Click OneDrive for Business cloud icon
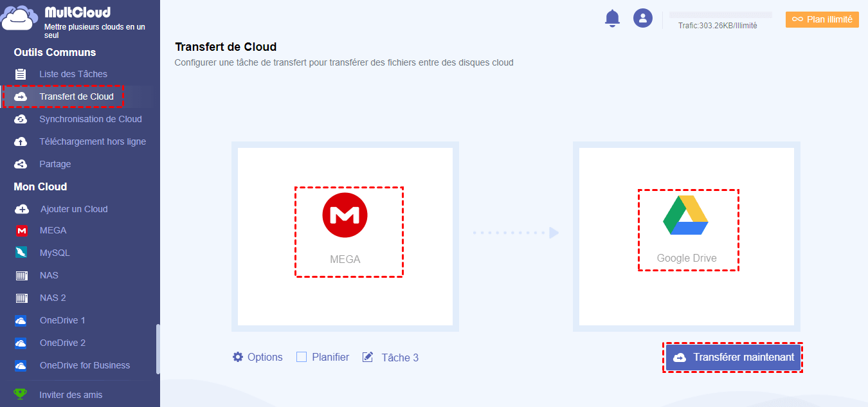Image resolution: width=868 pixels, height=407 pixels. coord(21,365)
